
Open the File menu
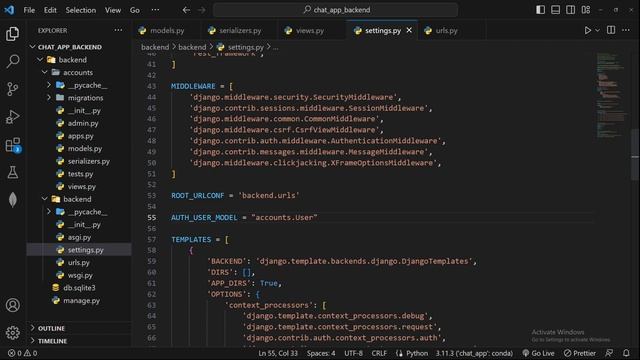click(29, 10)
